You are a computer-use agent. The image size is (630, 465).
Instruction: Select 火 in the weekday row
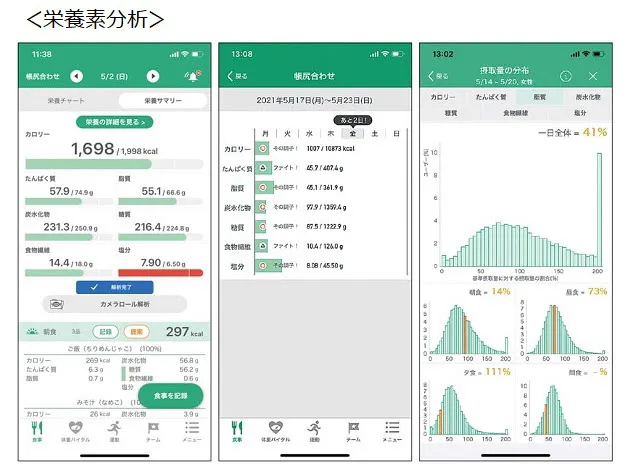[x=287, y=134]
